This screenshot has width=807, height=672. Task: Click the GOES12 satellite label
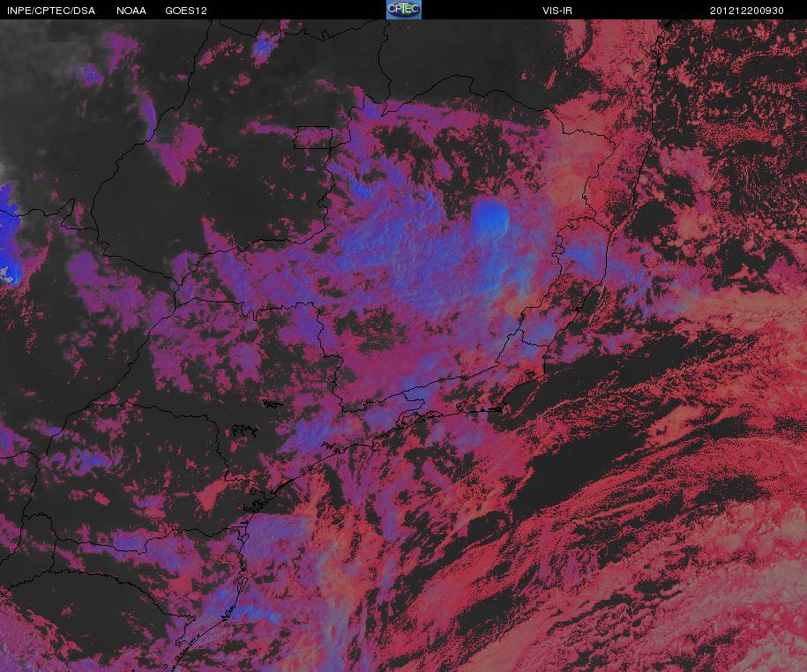tap(186, 11)
